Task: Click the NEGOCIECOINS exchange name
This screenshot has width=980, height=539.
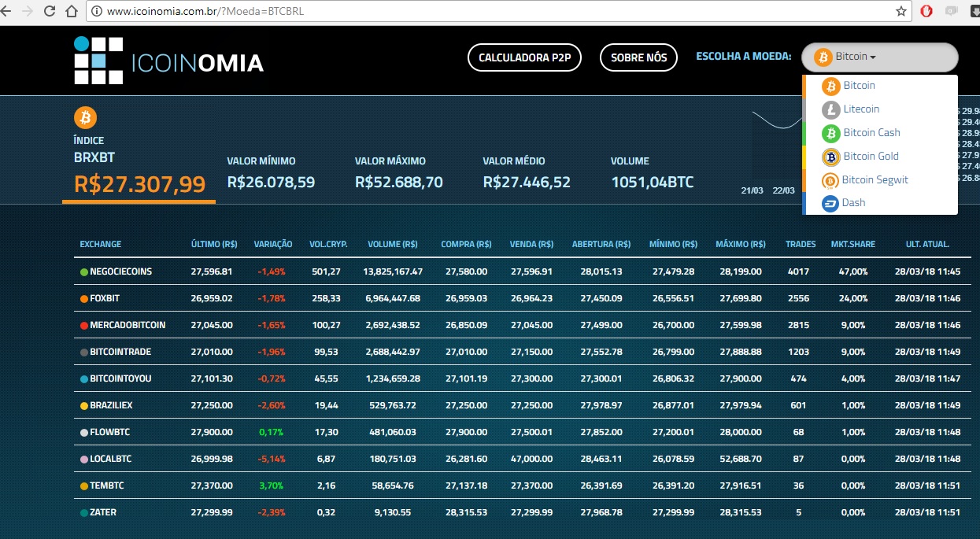Action: coord(121,271)
